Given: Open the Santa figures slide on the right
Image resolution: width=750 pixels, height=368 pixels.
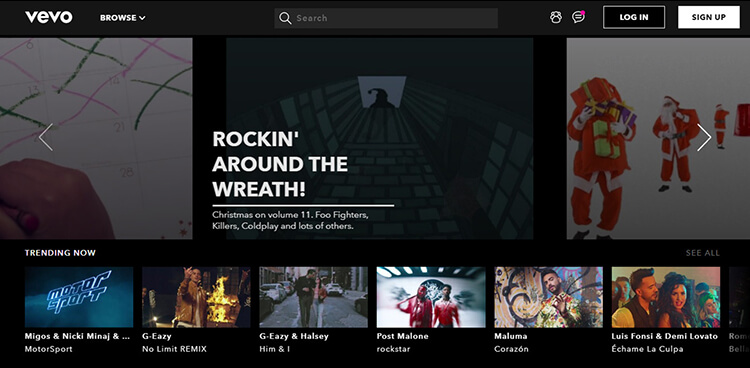Looking at the screenshot, I should tap(658, 138).
